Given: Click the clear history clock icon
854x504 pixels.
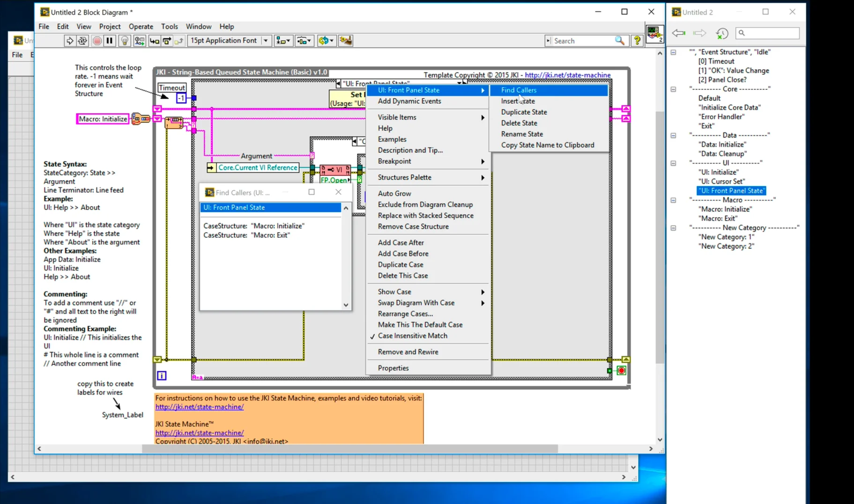Looking at the screenshot, I should coord(722,33).
